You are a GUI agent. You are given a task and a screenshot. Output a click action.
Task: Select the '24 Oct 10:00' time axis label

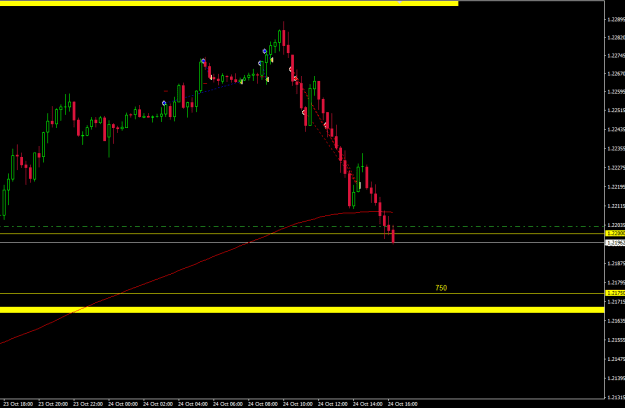pyautogui.click(x=298, y=404)
